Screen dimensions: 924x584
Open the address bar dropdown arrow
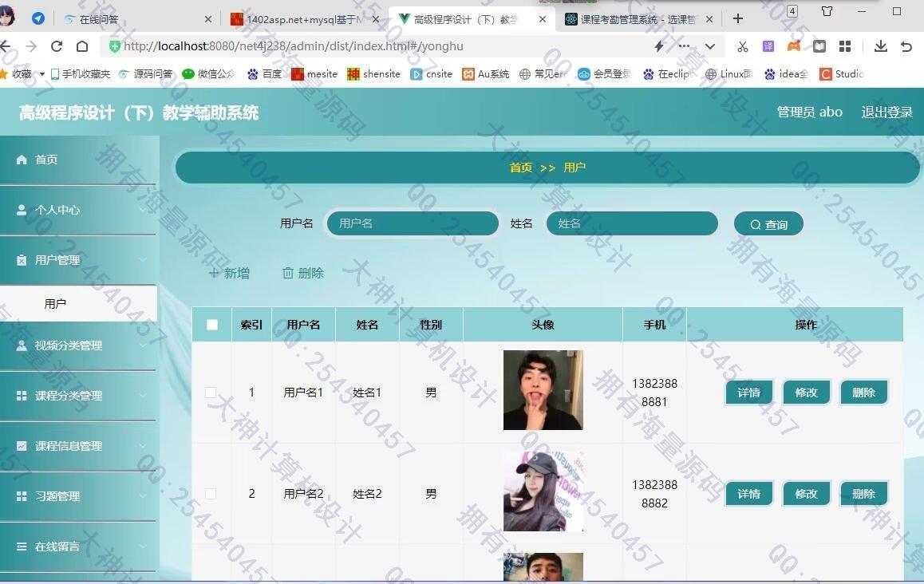[x=710, y=46]
